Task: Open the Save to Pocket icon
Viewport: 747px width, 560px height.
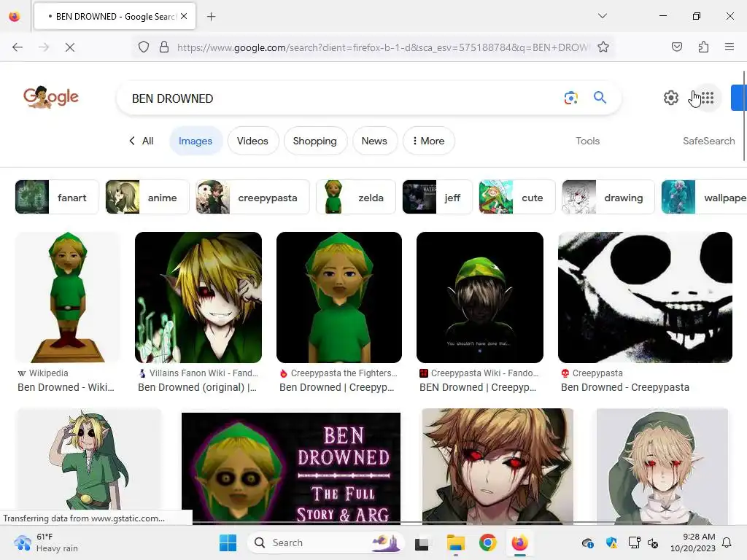Action: pyautogui.click(x=676, y=47)
